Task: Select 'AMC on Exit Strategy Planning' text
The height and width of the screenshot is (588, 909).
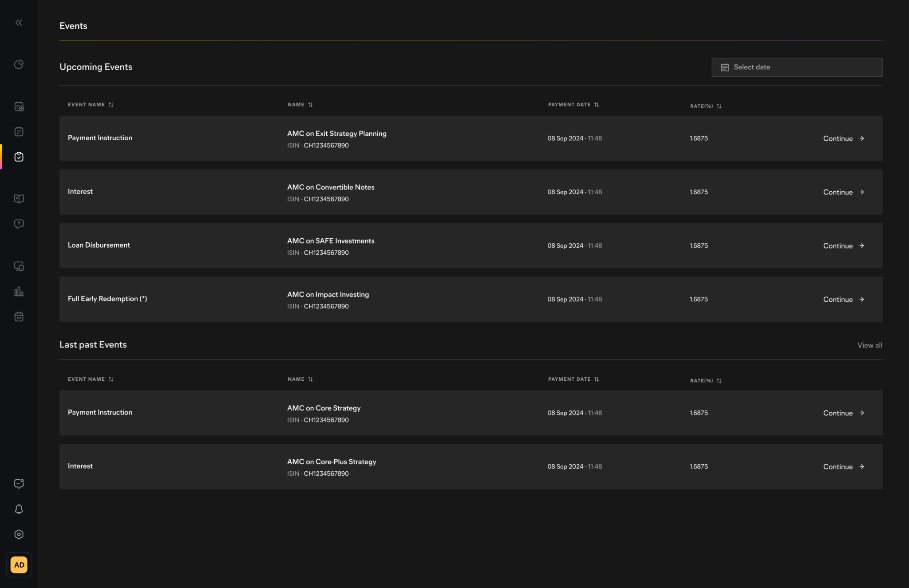Action: click(x=336, y=134)
